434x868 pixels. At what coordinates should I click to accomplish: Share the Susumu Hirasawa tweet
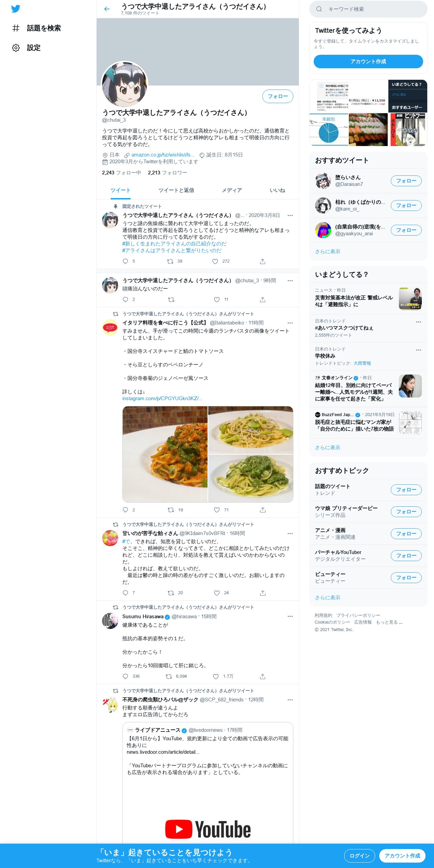click(x=263, y=676)
